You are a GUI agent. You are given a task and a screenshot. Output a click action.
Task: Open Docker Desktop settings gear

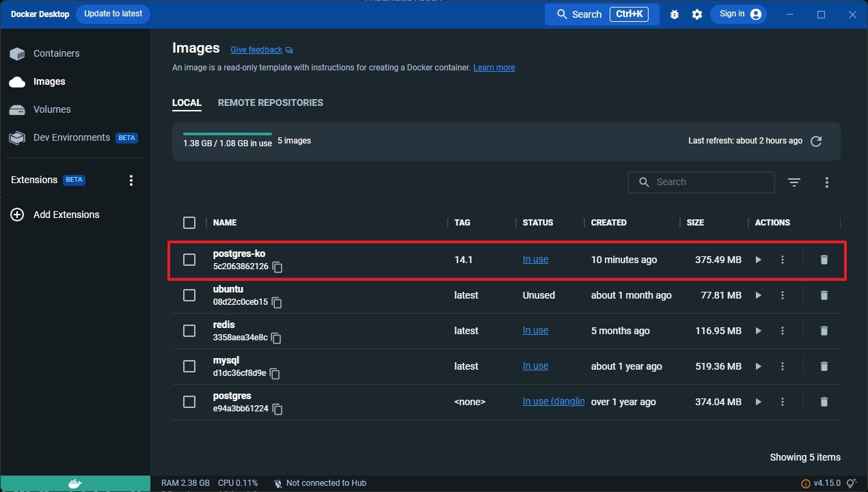point(697,14)
